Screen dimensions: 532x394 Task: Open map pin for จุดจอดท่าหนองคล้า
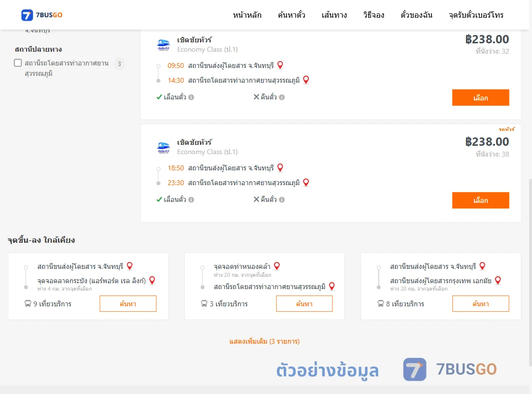point(277,266)
